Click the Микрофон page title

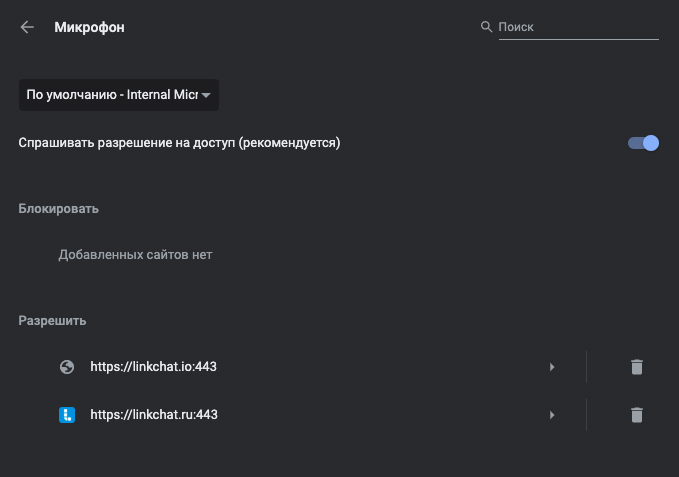[89, 27]
